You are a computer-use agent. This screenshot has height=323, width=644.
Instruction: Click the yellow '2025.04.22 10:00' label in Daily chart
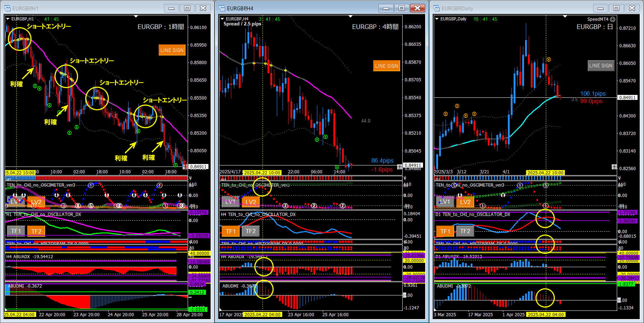click(x=546, y=173)
